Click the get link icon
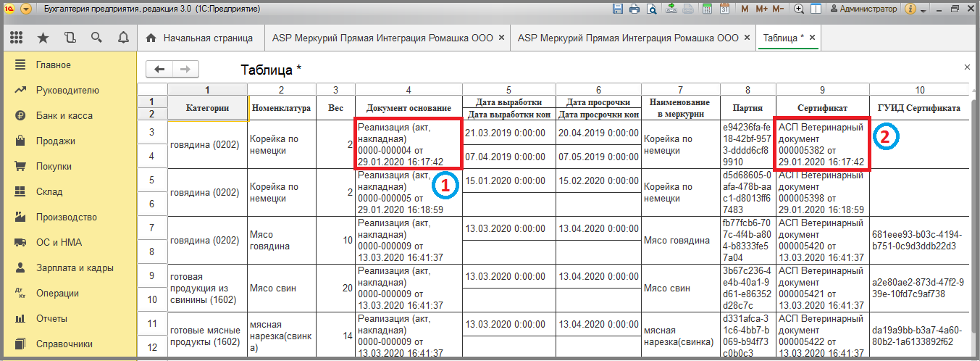 [x=671, y=9]
